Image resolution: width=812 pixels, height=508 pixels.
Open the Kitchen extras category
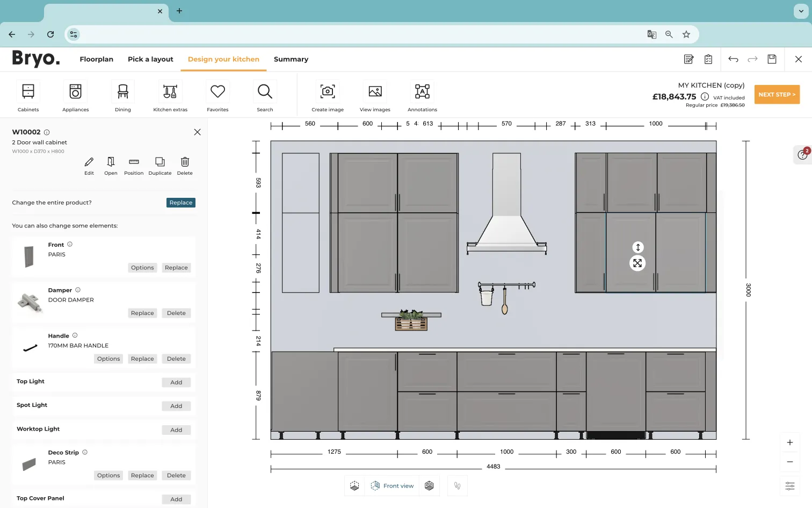[170, 95]
